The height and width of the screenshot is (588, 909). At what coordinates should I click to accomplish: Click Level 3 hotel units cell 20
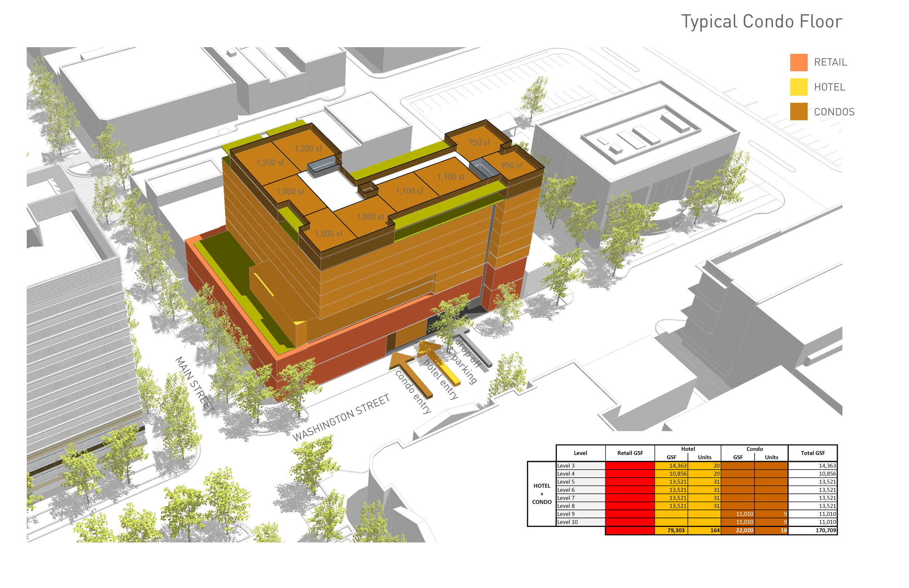point(705,466)
